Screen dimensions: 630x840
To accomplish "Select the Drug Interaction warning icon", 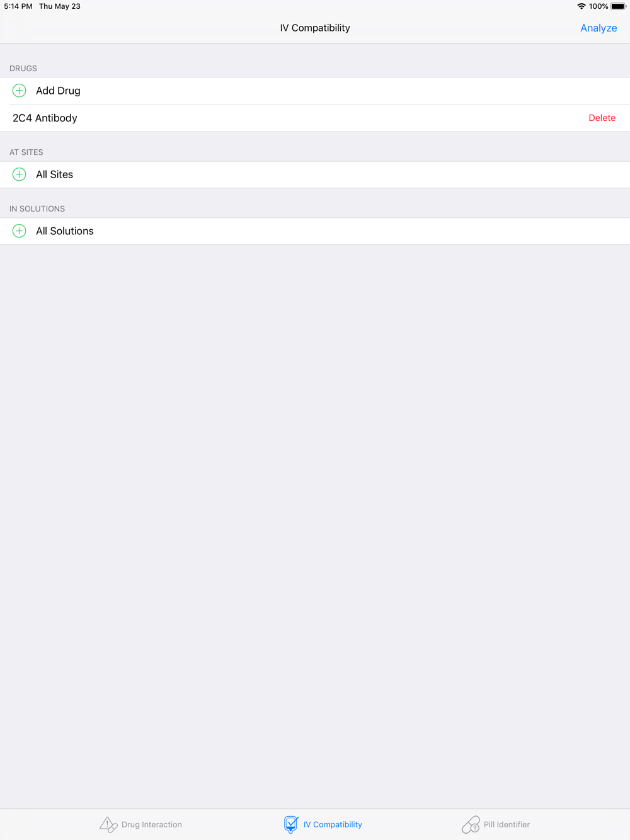I will tap(108, 824).
